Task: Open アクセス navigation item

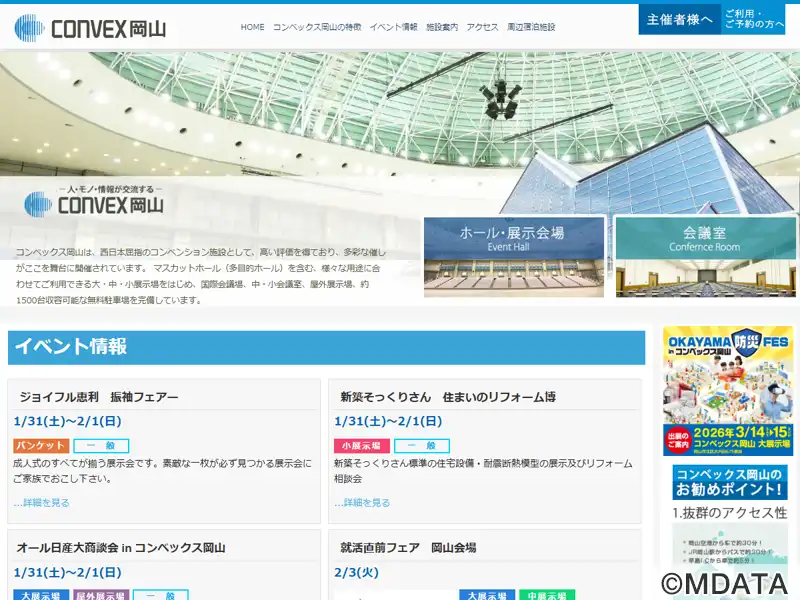Action: (482, 27)
